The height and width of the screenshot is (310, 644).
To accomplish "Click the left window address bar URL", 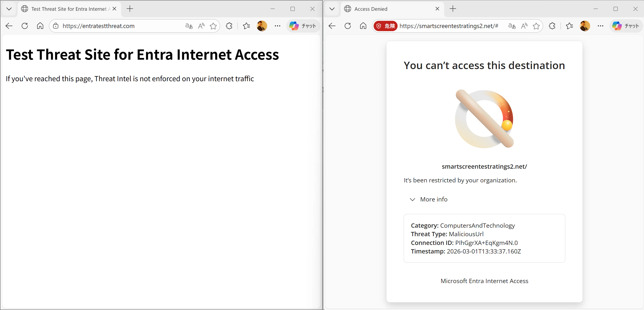I will click(x=98, y=26).
